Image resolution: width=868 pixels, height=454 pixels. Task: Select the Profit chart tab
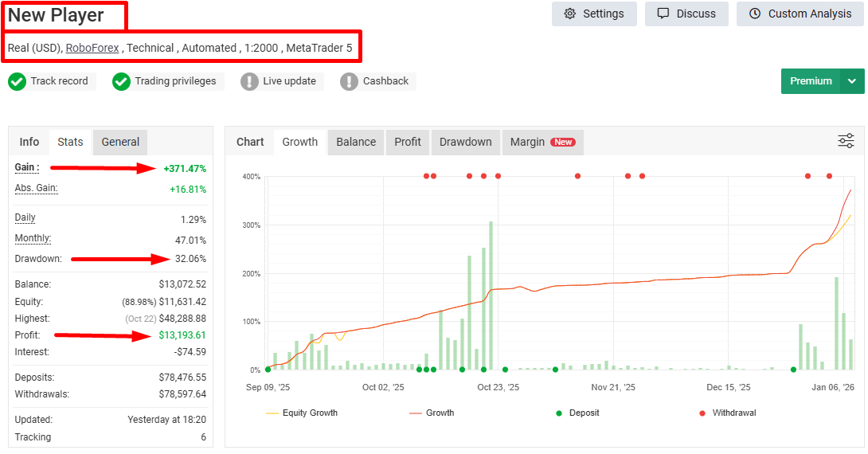point(408,143)
